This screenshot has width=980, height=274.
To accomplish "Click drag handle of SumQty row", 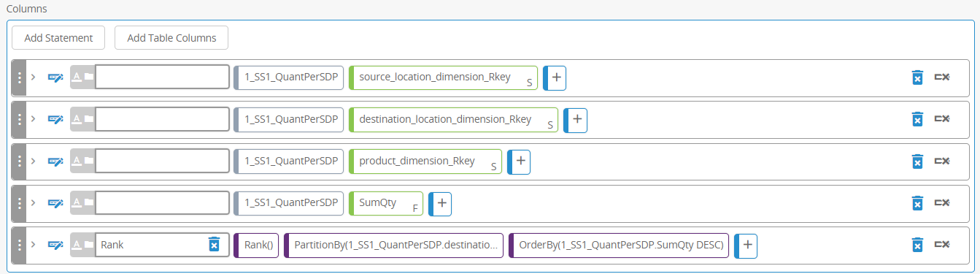I will point(19,203).
